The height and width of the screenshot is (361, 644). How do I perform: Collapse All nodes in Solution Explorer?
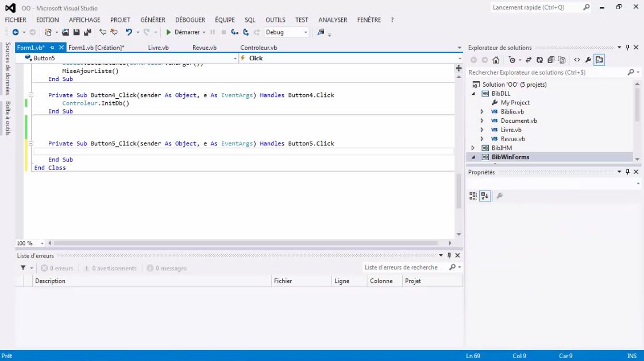[551, 60]
